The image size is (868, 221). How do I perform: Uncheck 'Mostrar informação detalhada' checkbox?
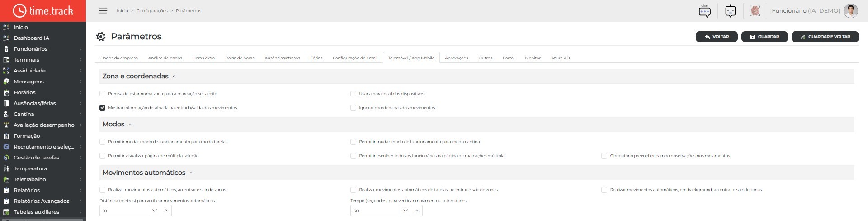[102, 108]
